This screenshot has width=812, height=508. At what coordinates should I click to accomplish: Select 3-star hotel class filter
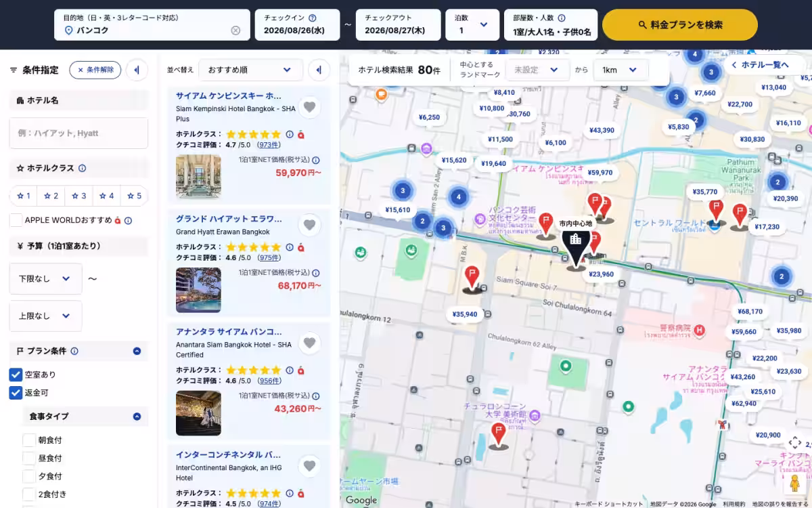78,196
